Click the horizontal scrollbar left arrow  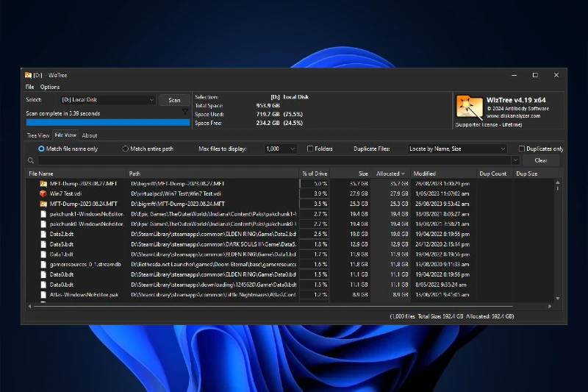[x=30, y=307]
